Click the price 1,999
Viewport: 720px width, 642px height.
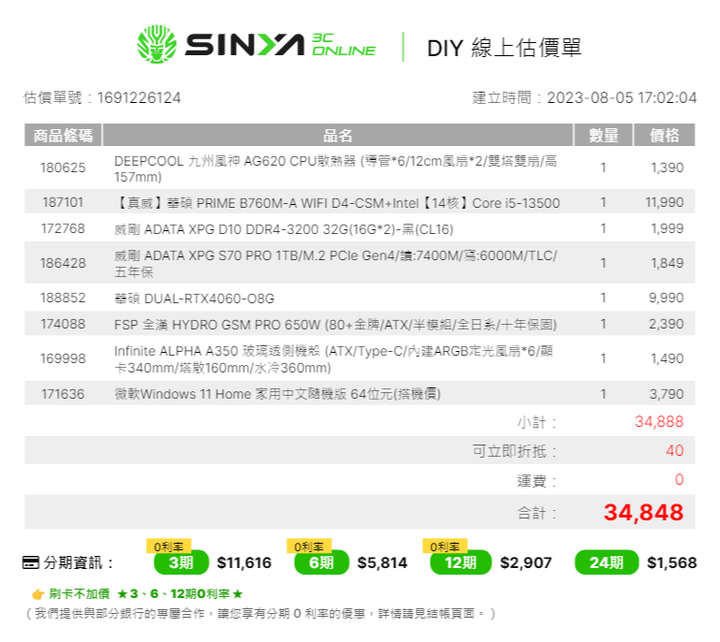[x=667, y=229]
